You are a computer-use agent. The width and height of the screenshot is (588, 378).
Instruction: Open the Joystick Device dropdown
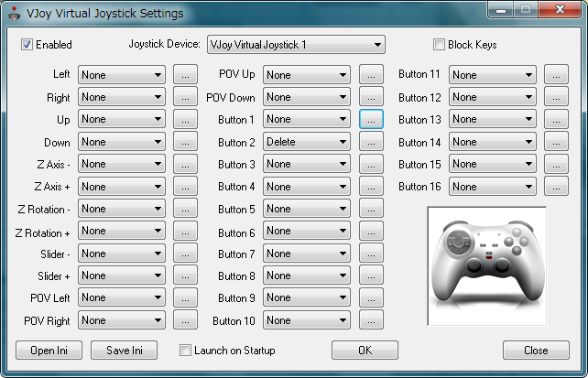click(296, 45)
